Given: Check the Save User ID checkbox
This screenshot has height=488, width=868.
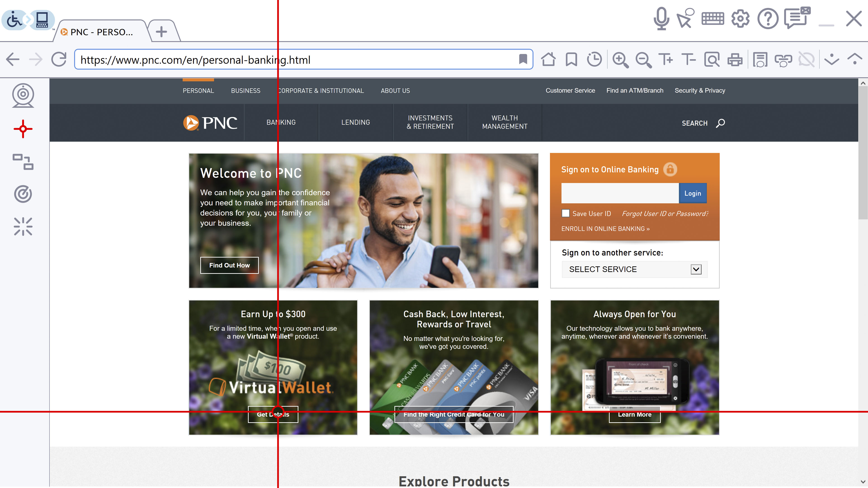Looking at the screenshot, I should [566, 213].
